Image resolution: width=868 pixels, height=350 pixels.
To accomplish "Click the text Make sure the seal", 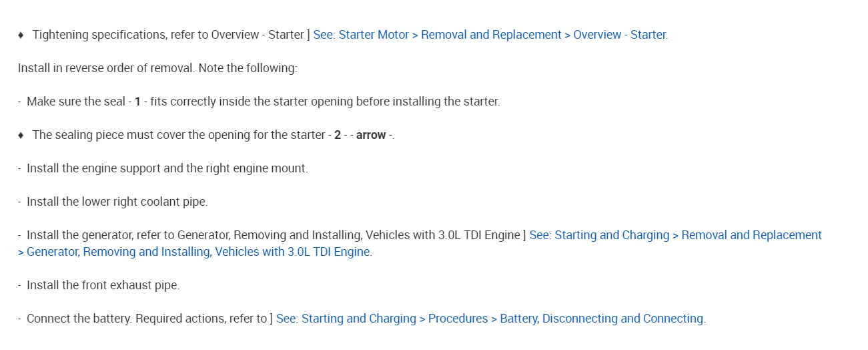I will click(x=75, y=102).
